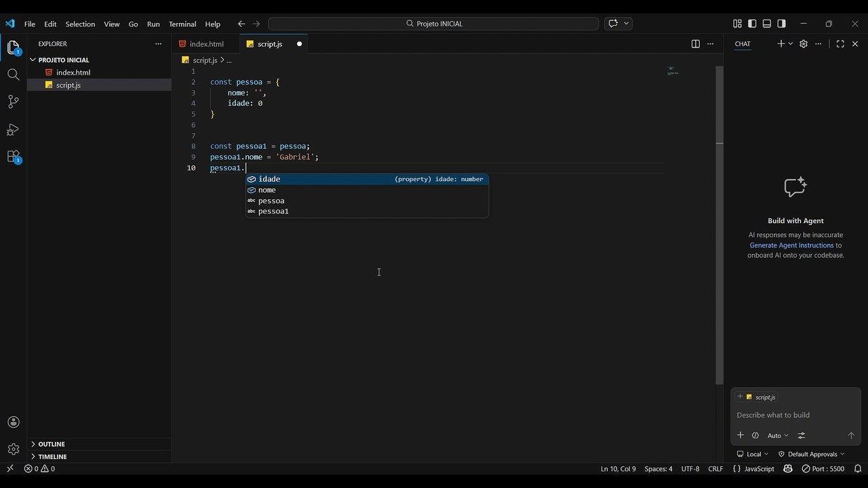The height and width of the screenshot is (488, 868).
Task: Open the Run and Debug view
Action: [13, 129]
